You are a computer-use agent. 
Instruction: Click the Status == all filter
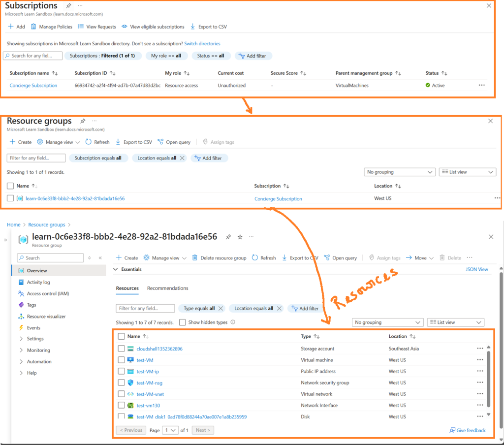(x=211, y=56)
